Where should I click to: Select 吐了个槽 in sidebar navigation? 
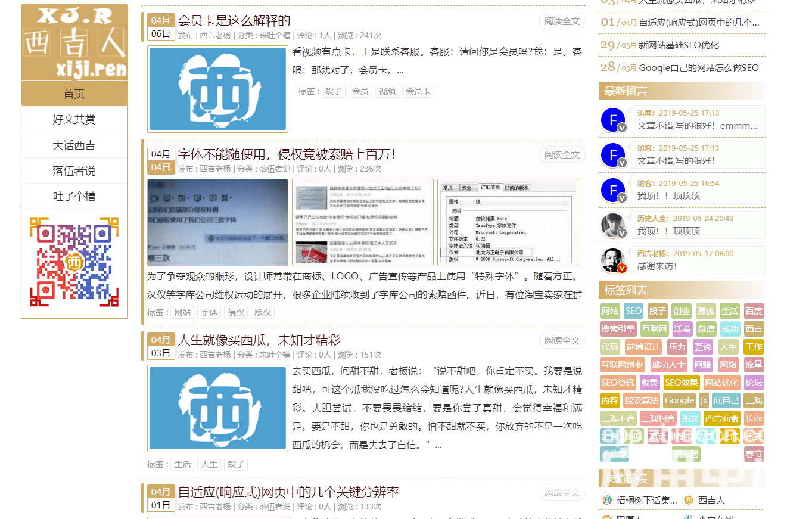tap(74, 196)
